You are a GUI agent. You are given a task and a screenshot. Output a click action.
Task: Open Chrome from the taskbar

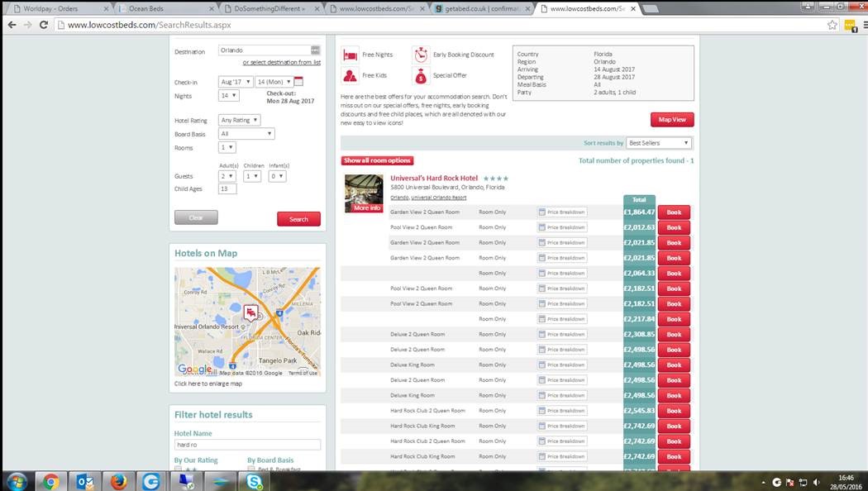[51, 482]
